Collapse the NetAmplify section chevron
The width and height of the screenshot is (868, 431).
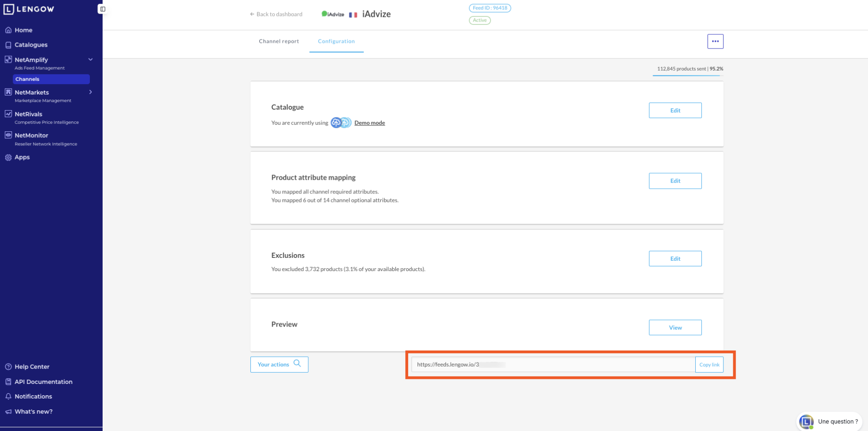click(90, 60)
